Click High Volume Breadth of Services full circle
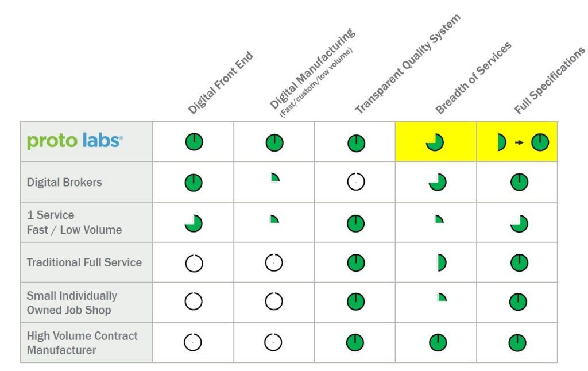 438,343
